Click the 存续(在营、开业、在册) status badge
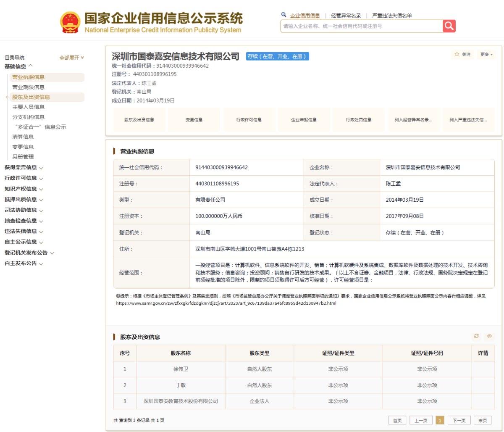Screen dimensions: 504x432 278,56
